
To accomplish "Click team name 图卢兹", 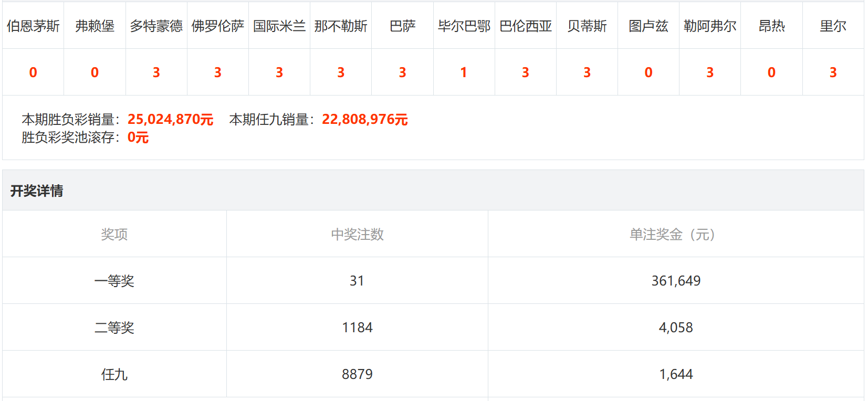I will tap(649, 26).
